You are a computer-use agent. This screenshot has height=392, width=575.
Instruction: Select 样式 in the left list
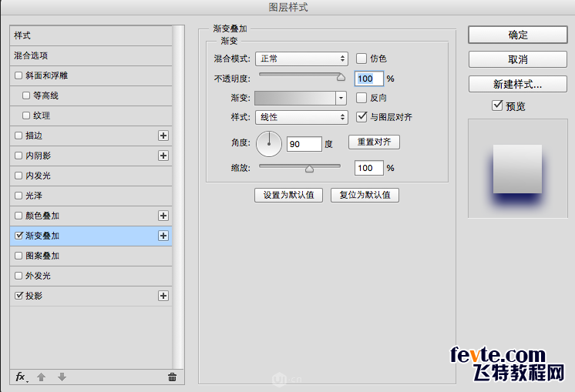tap(91, 35)
